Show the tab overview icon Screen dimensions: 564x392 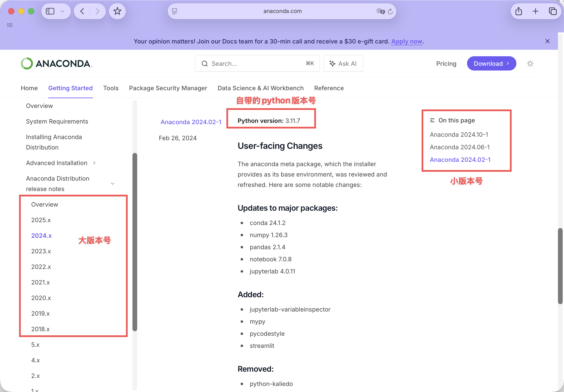pyautogui.click(x=553, y=11)
